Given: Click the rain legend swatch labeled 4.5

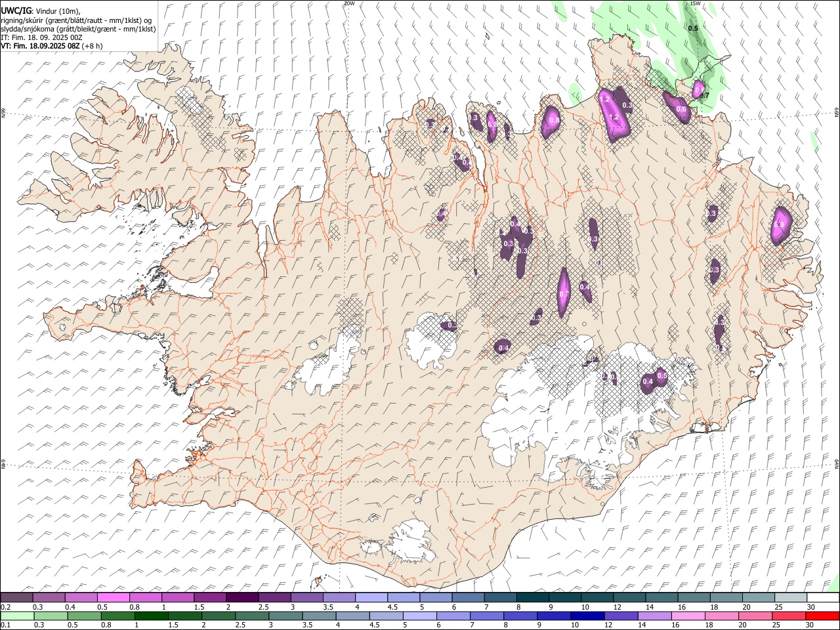Looking at the screenshot, I should click(x=385, y=616).
